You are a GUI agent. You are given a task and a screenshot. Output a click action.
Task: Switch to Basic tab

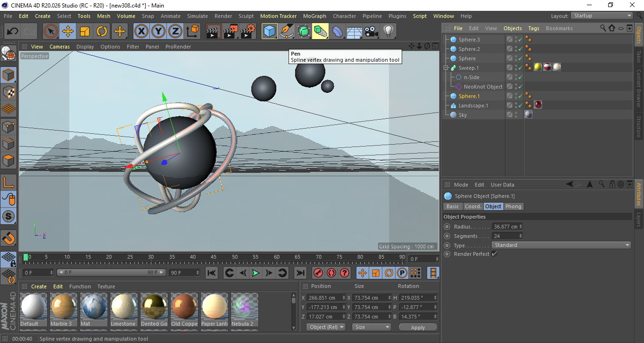pyautogui.click(x=453, y=206)
